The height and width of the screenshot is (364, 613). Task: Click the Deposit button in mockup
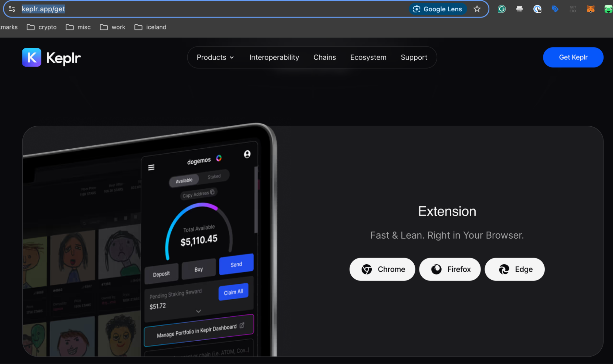pos(161,274)
